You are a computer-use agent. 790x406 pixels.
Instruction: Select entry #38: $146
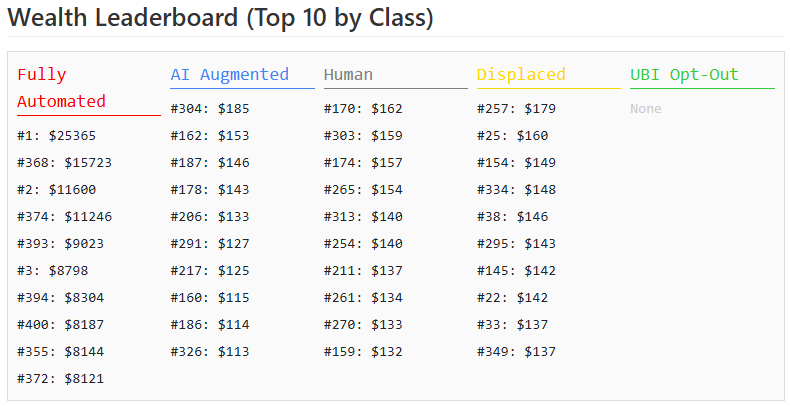click(x=512, y=217)
